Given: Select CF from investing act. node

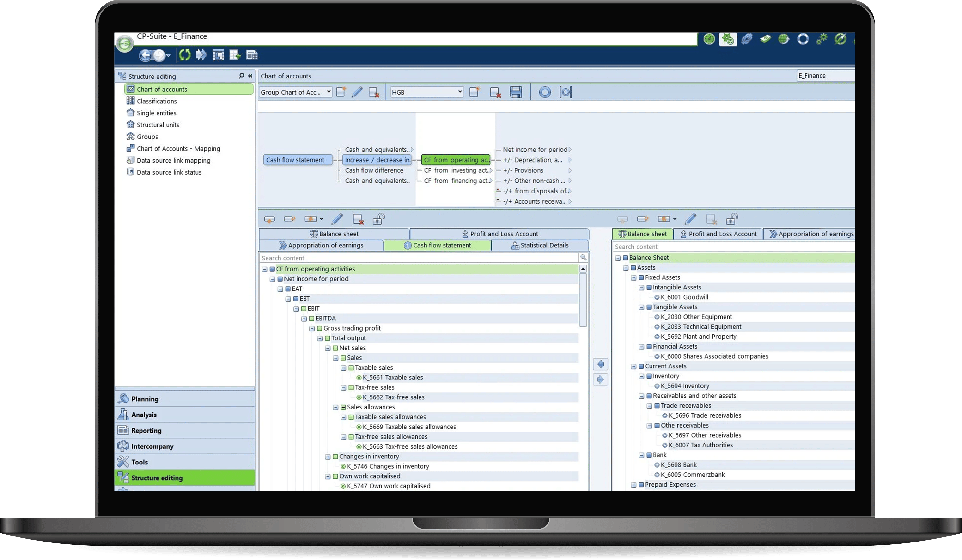Looking at the screenshot, I should 457,170.
